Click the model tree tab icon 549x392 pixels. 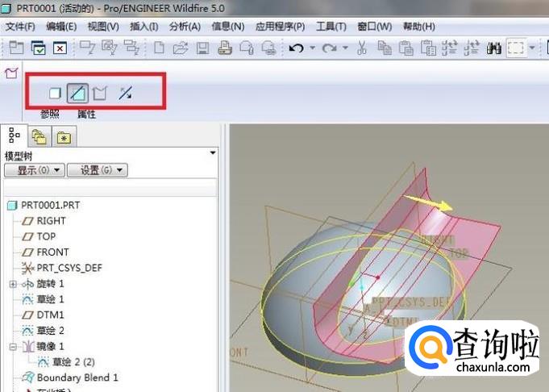(14, 136)
